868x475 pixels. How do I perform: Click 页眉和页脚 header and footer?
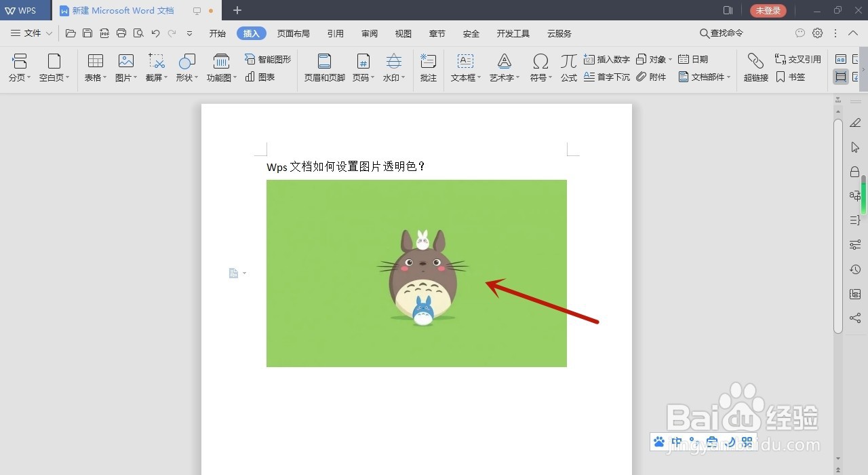(324, 68)
